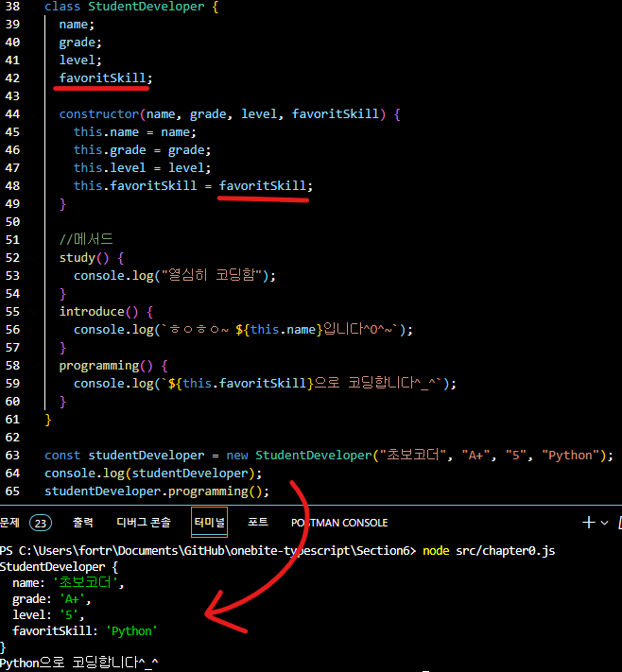Click '${this.name}' template expression on line 56
Screen dimensions: 622x672
point(279,330)
